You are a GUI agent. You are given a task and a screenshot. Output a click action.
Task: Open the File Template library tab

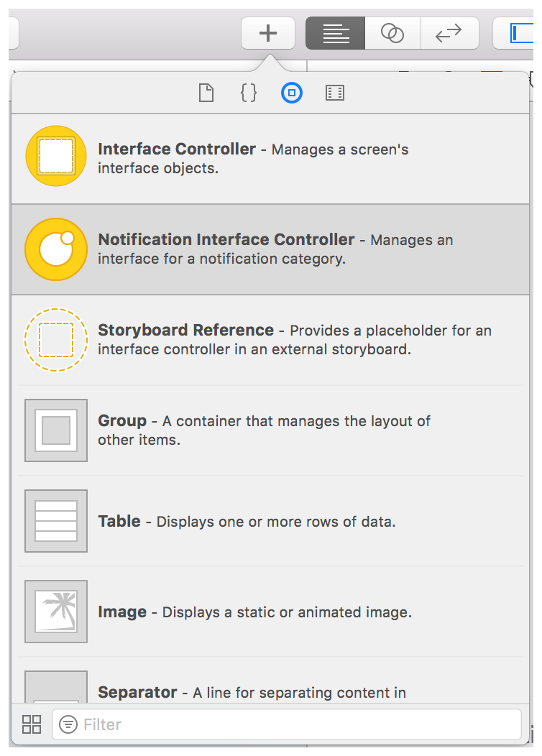coord(206,93)
